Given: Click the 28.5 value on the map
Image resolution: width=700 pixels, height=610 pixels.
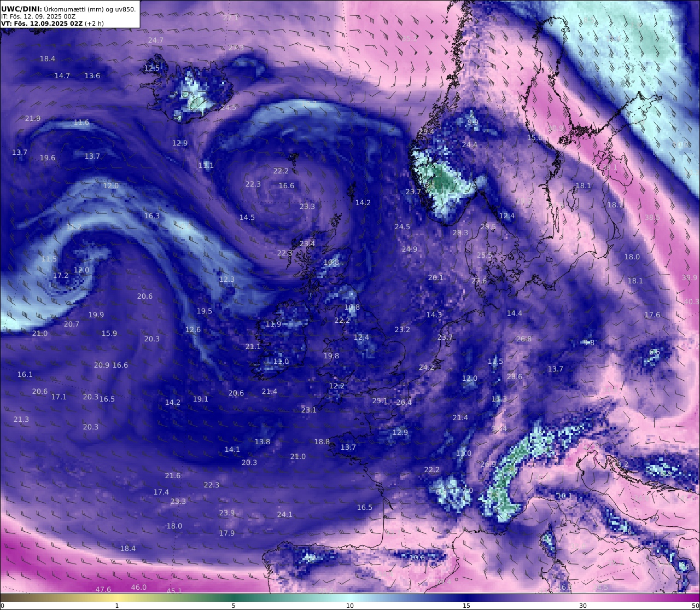Looking at the screenshot, I should pyautogui.click(x=488, y=227).
